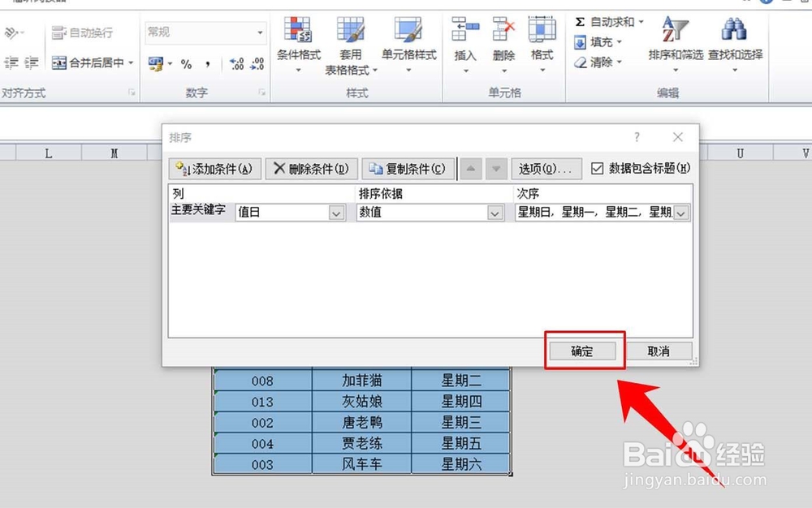This screenshot has height=508, width=812.
Task: Toggle 自动换行 (Wrap Text)
Action: [81, 32]
